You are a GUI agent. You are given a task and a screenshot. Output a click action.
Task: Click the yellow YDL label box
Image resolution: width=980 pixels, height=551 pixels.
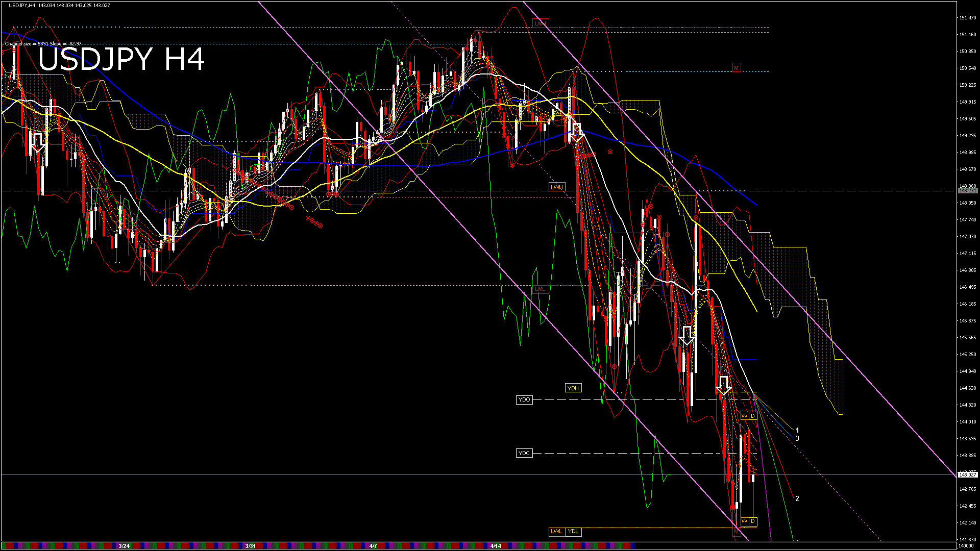573,532
